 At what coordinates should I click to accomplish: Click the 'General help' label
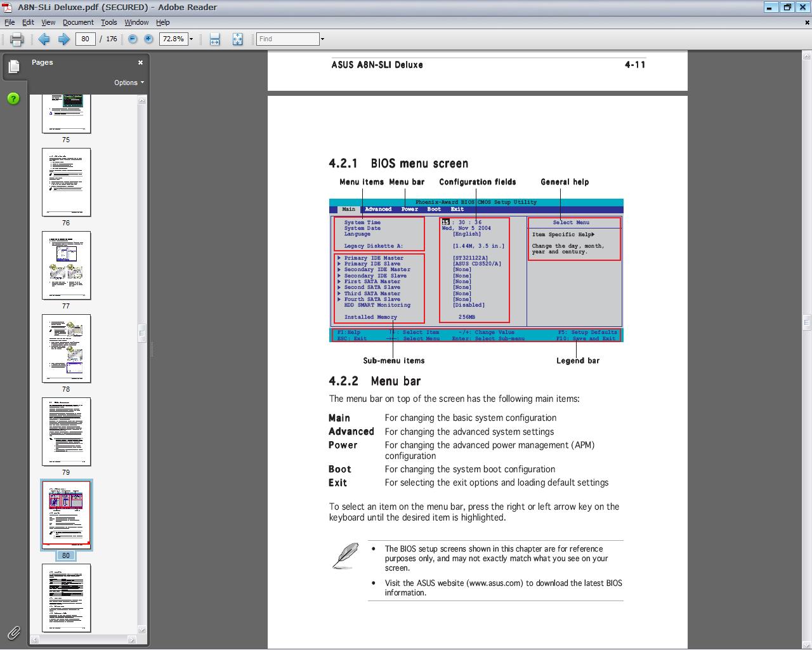(565, 182)
